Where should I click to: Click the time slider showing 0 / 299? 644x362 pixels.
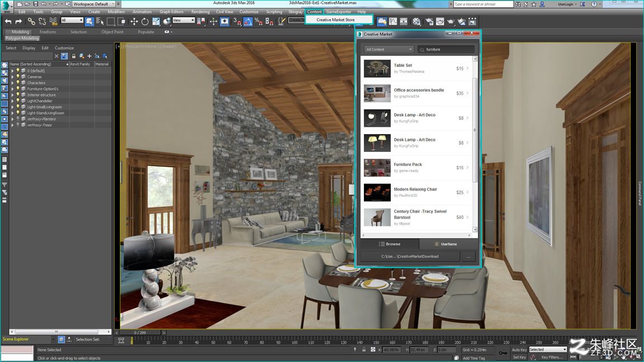[140, 332]
